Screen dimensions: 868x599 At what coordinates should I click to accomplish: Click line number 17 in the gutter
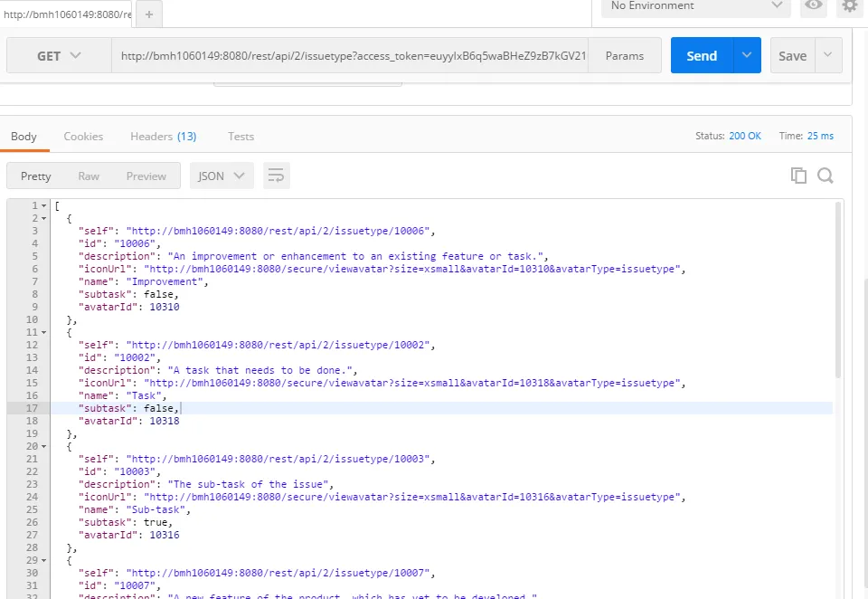point(33,408)
